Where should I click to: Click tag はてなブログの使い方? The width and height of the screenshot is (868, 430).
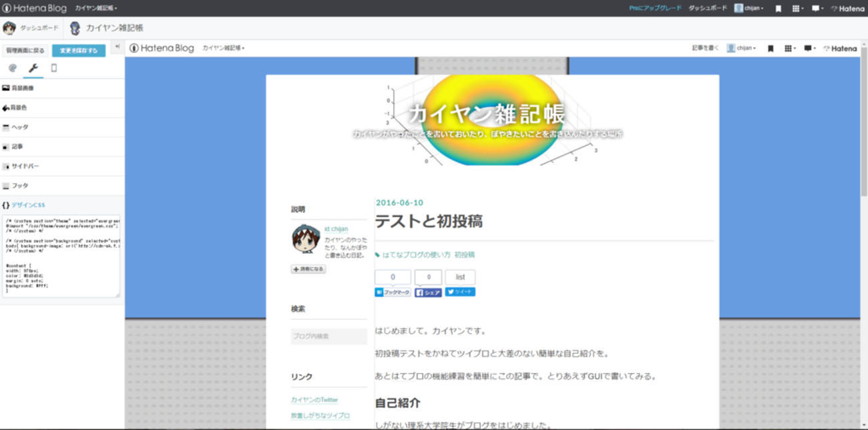tap(415, 255)
